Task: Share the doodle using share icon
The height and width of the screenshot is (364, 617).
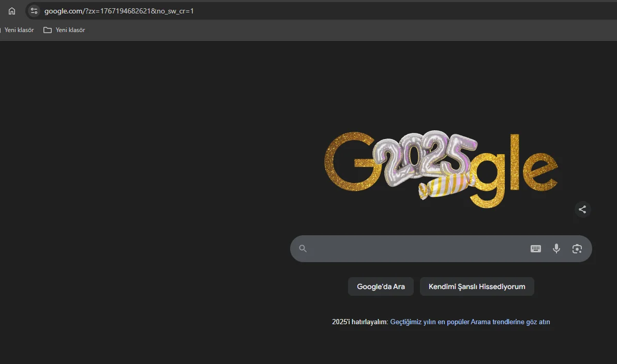Action: 582,209
